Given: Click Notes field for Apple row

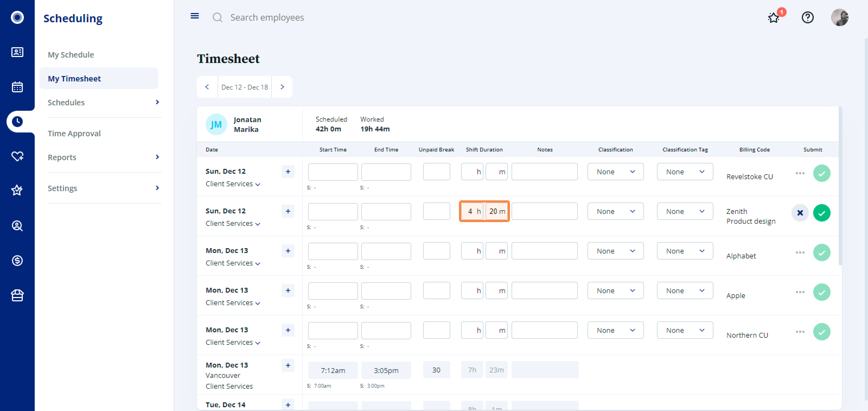Looking at the screenshot, I should pyautogui.click(x=544, y=291).
